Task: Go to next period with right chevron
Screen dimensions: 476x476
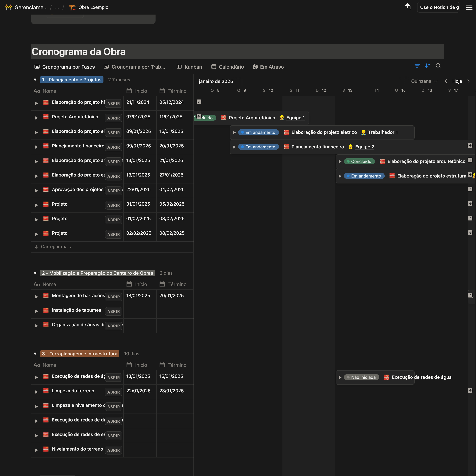Action: point(468,81)
